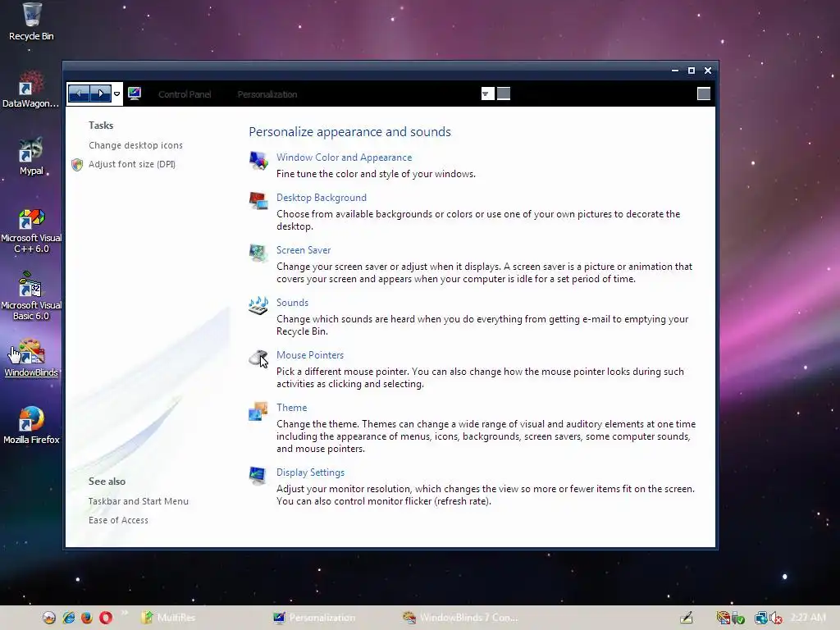Switch to Personalization taskbar button
840x630 pixels.
[x=314, y=618]
